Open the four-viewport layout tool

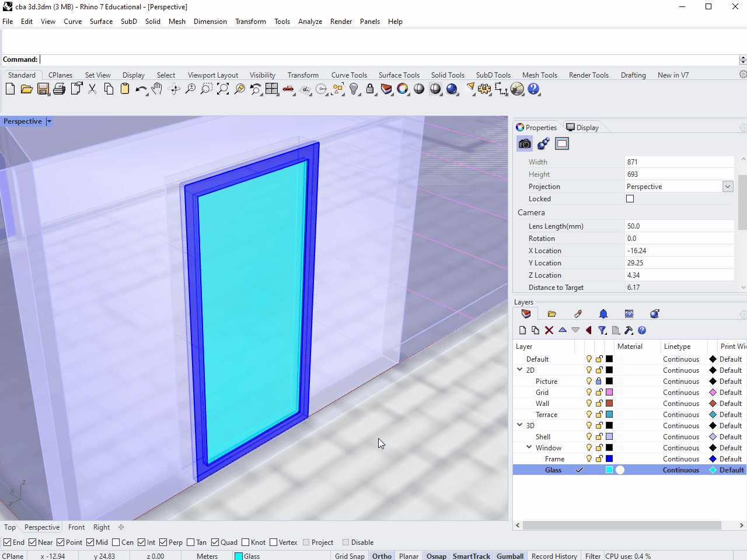272,89
